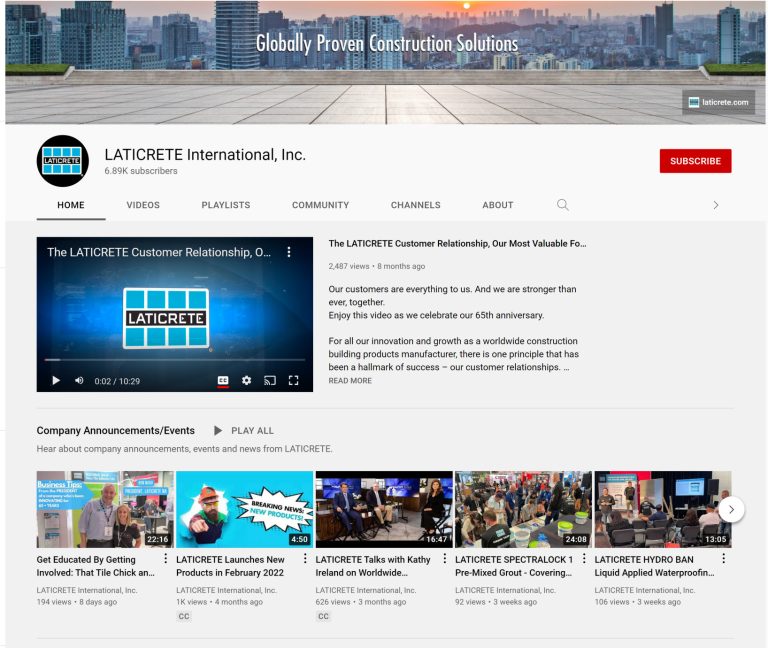This screenshot has width=768, height=648.
Task: Seek along the video progress bar
Action: click(x=175, y=360)
